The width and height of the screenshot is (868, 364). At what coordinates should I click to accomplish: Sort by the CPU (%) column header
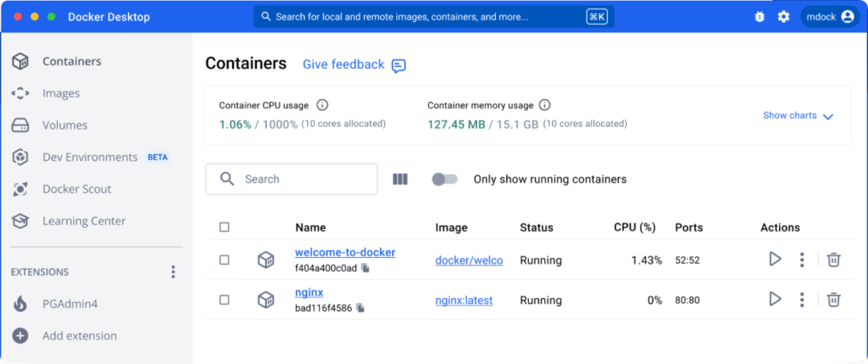pos(634,227)
